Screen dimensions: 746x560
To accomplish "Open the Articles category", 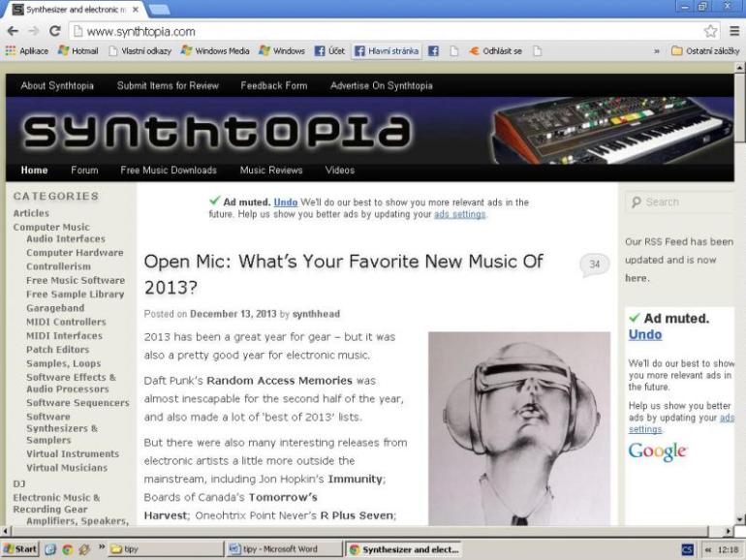I will [31, 213].
